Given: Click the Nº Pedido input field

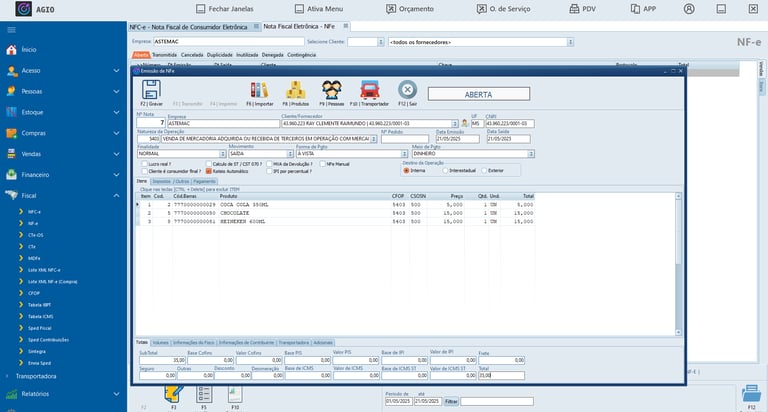Looking at the screenshot, I should [x=405, y=139].
